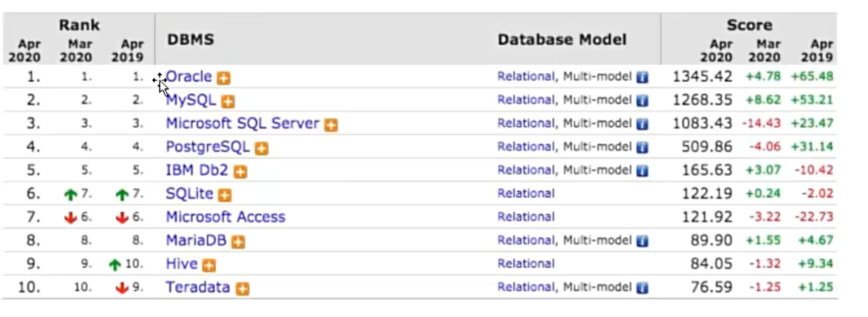Click the plus icon next to MariaDB

pyautogui.click(x=238, y=242)
